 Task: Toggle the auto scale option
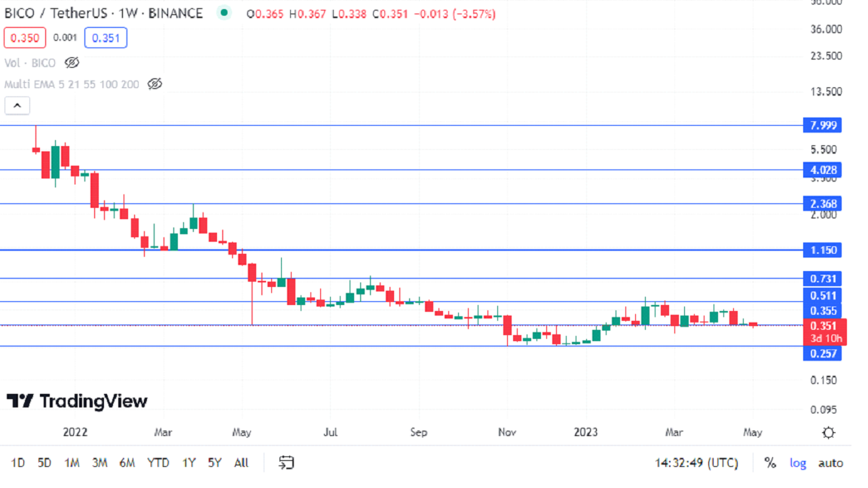pyautogui.click(x=830, y=463)
